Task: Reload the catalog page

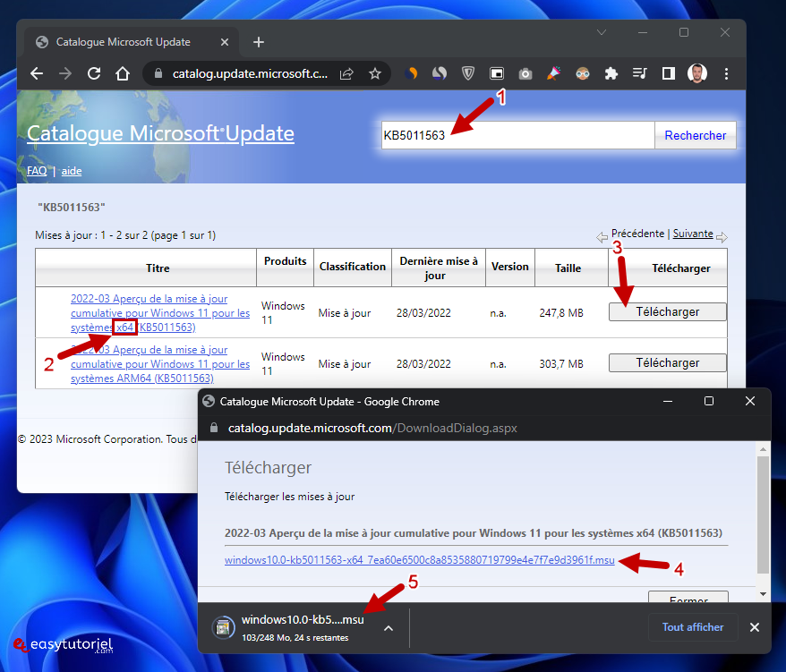Action: pos(94,73)
